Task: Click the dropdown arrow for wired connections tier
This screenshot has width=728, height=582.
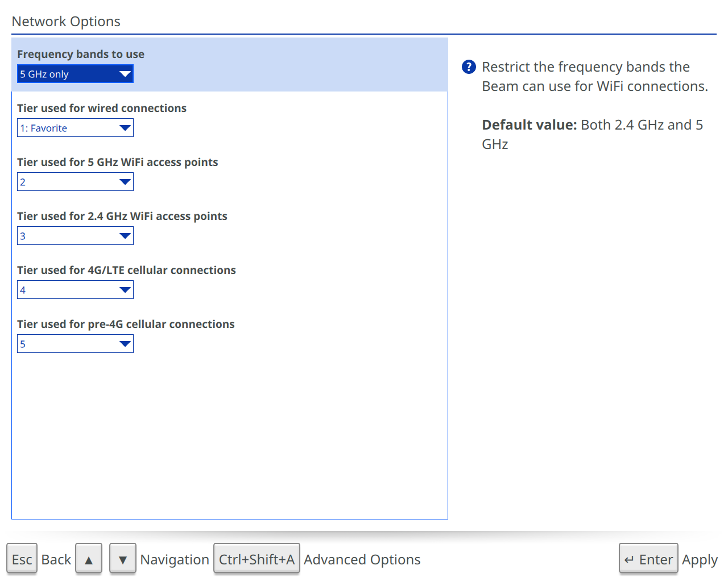Action: 125,128
